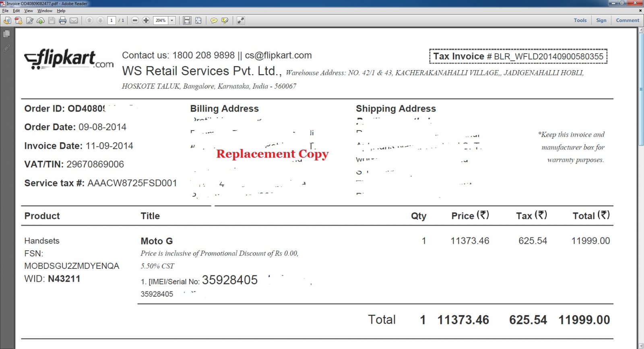This screenshot has height=349, width=644.
Task: Click the 204% zoom value field
Action: tap(161, 21)
